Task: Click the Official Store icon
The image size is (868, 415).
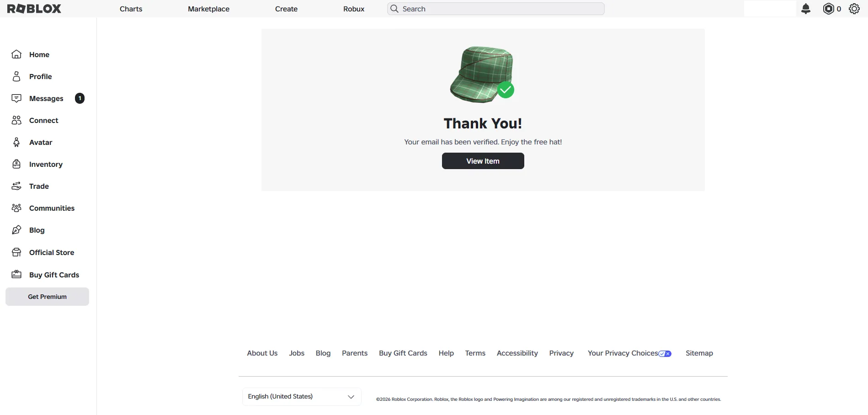Action: click(x=16, y=252)
